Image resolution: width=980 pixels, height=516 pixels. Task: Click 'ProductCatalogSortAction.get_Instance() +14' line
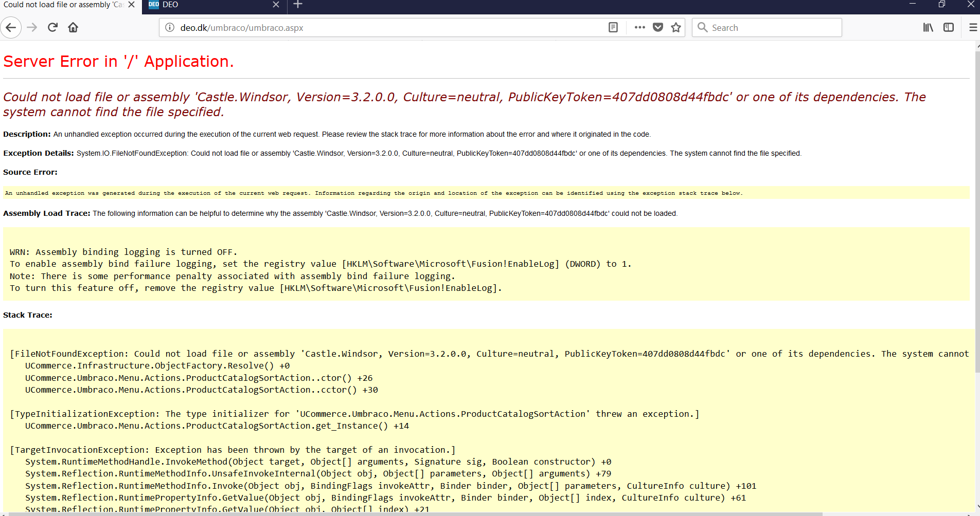coord(217,426)
